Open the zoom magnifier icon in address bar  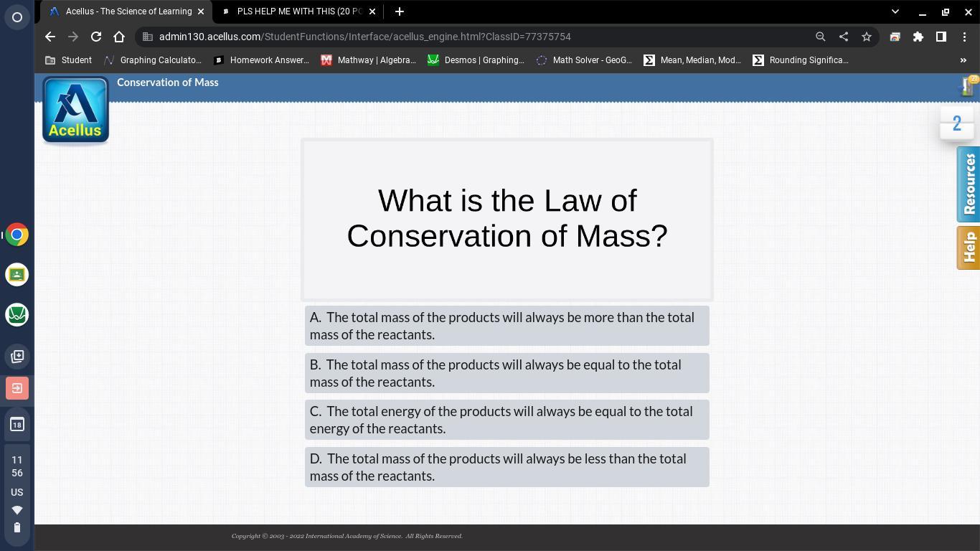[x=821, y=37]
